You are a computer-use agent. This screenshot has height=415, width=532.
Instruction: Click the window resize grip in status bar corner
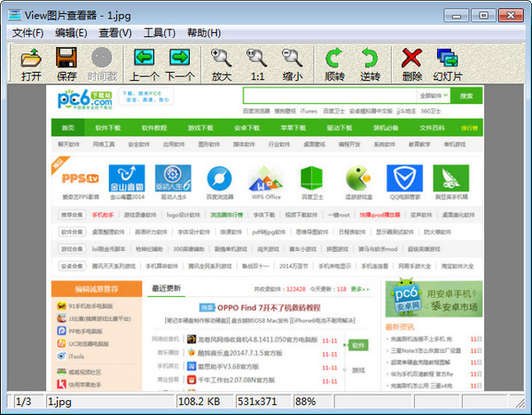(x=520, y=403)
